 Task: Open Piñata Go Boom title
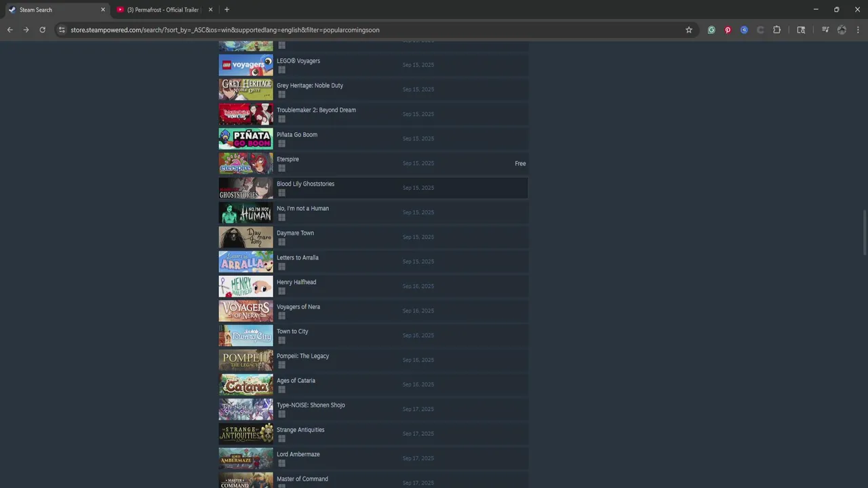(297, 134)
